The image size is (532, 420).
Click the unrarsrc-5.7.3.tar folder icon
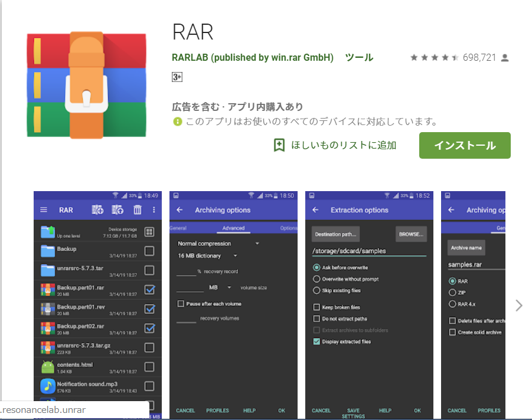[47, 271]
